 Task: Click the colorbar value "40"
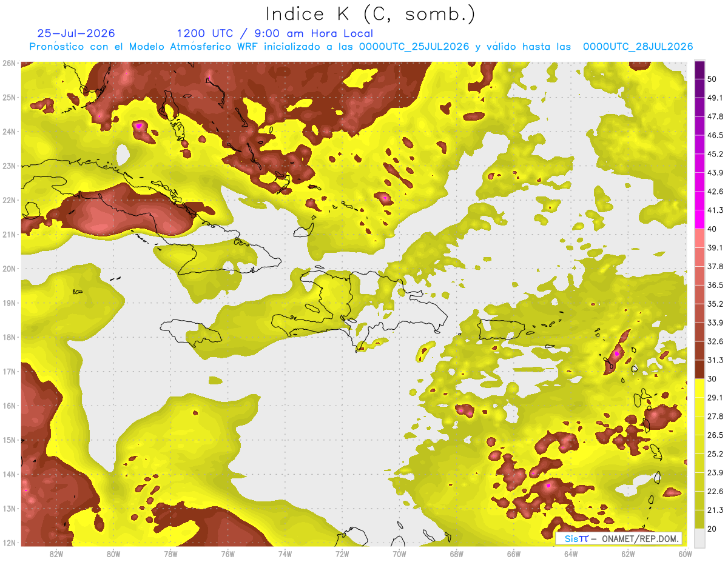(713, 229)
